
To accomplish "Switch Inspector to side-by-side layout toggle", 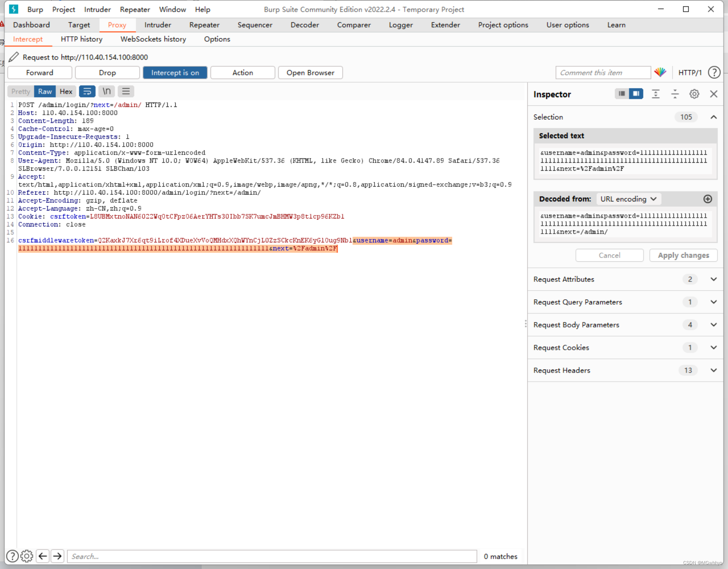I will tap(636, 94).
